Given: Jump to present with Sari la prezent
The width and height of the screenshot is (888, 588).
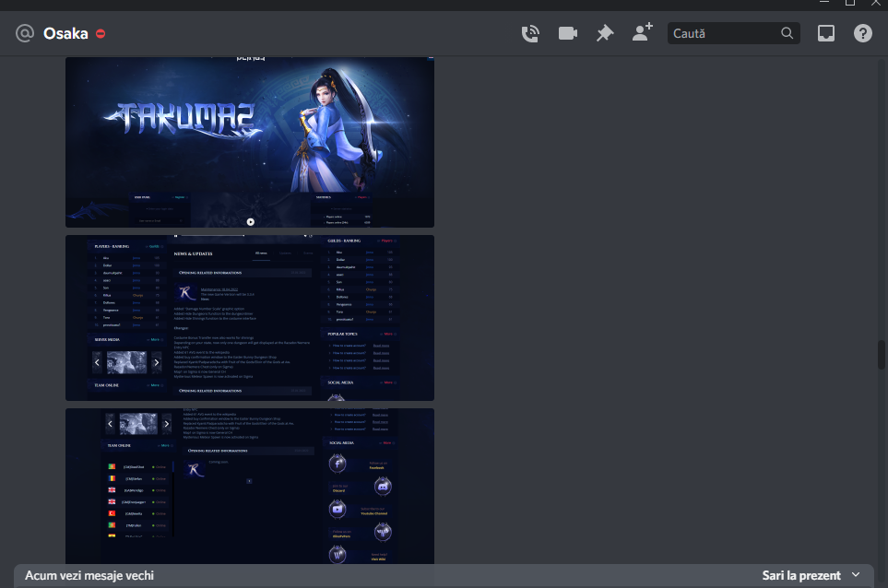Looking at the screenshot, I should point(800,575).
